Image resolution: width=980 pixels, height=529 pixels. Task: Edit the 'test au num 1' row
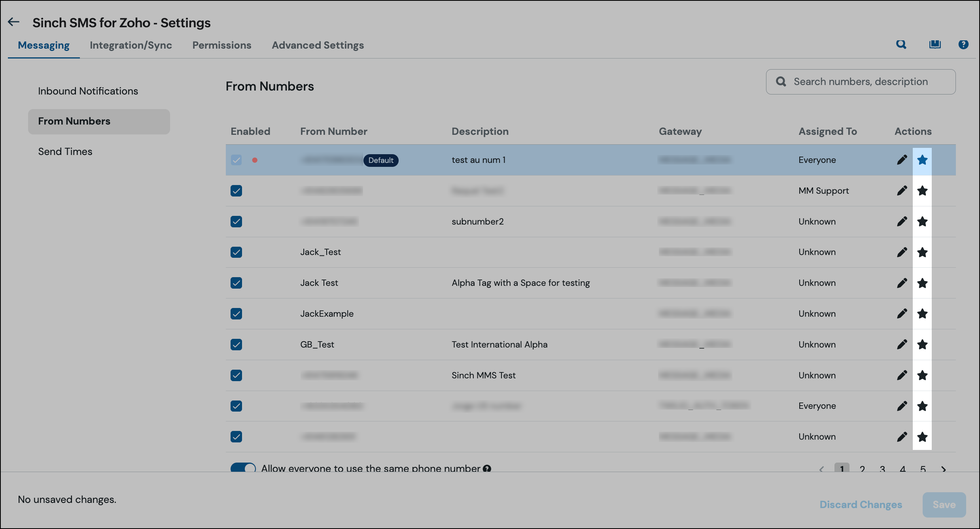[902, 160]
